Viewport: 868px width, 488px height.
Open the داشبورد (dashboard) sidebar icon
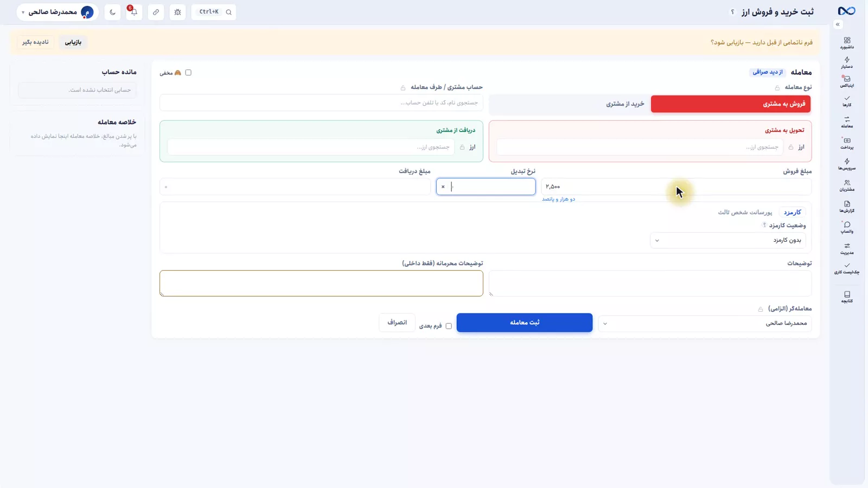click(847, 43)
